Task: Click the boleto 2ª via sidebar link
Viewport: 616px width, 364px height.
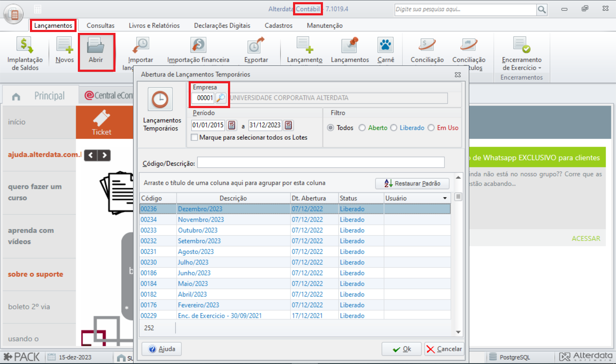Action: tap(29, 307)
